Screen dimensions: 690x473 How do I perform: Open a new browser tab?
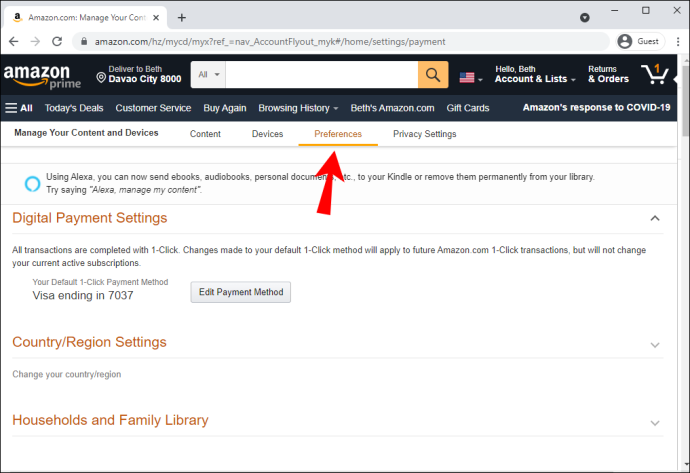pyautogui.click(x=182, y=18)
